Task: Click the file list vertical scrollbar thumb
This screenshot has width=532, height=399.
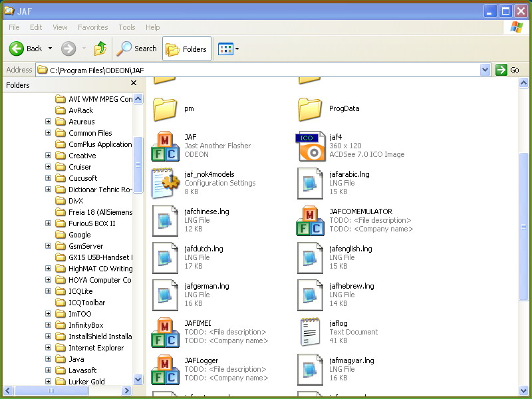Action: coord(524,227)
